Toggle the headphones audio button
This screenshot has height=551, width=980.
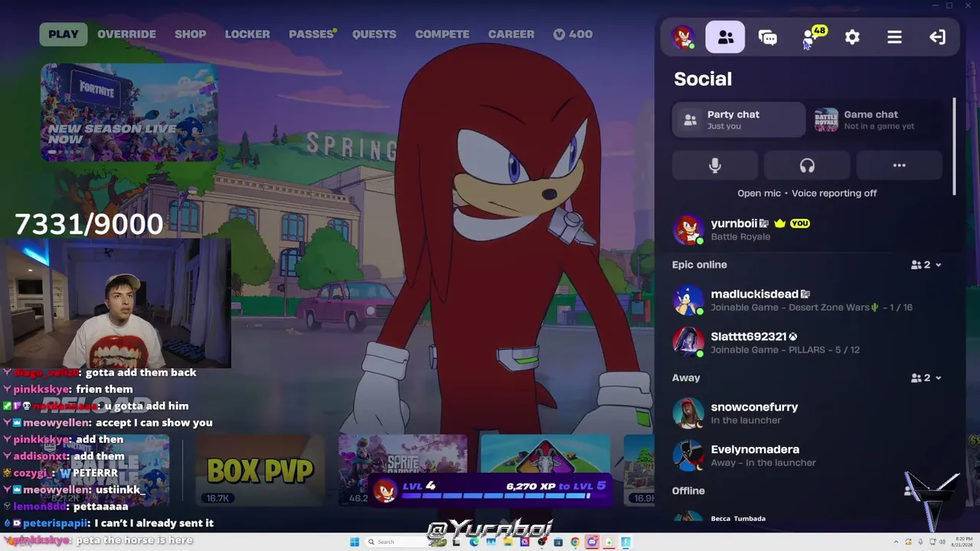coord(807,165)
